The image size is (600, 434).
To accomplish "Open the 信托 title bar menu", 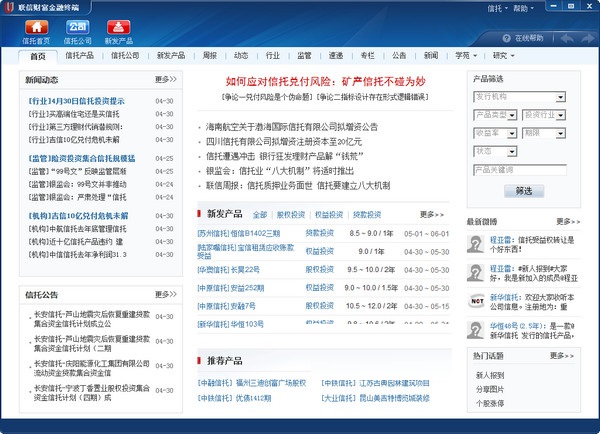I will pyautogui.click(x=497, y=8).
